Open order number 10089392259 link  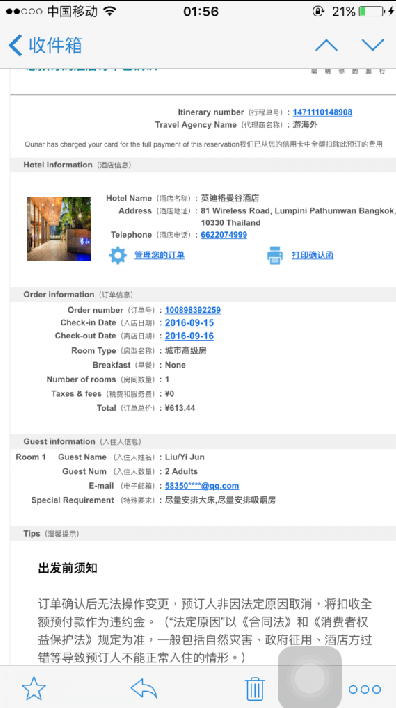(193, 310)
